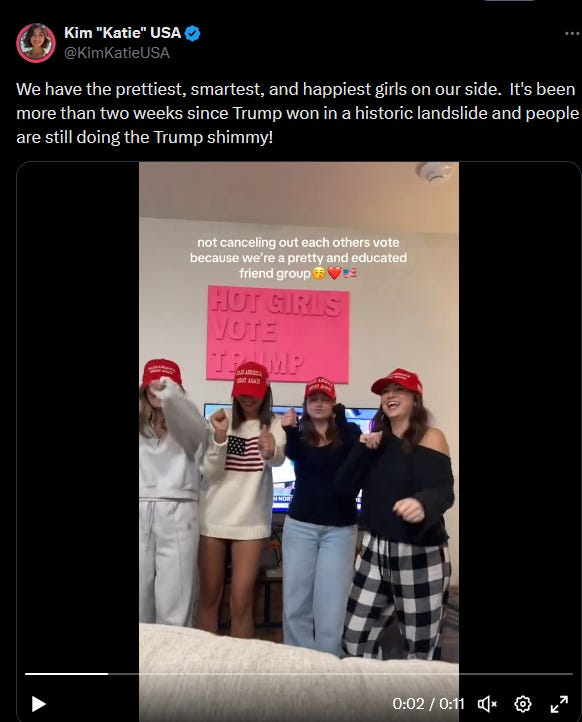This screenshot has height=722, width=582.
Task: Visit the @KimKatieUSA handle link
Action: [117, 52]
